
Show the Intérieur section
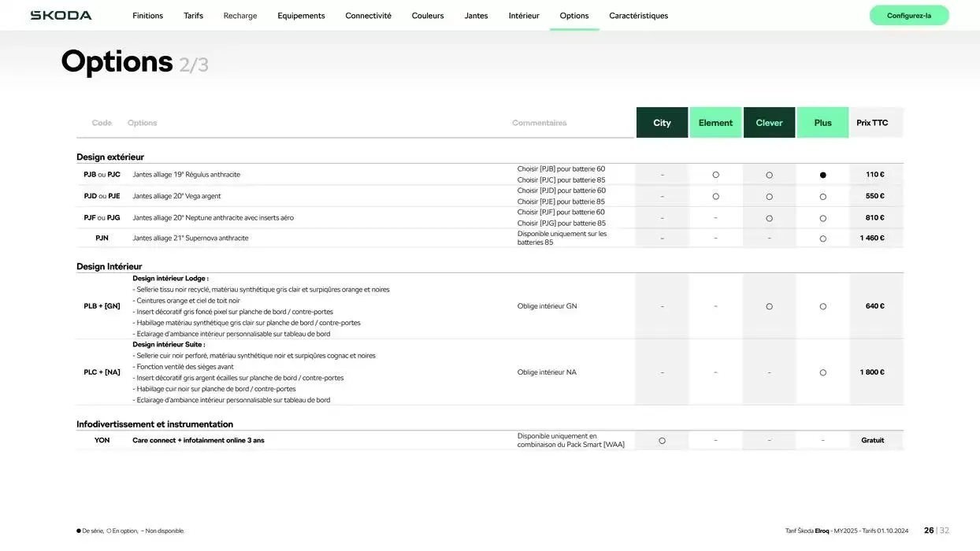tap(524, 16)
